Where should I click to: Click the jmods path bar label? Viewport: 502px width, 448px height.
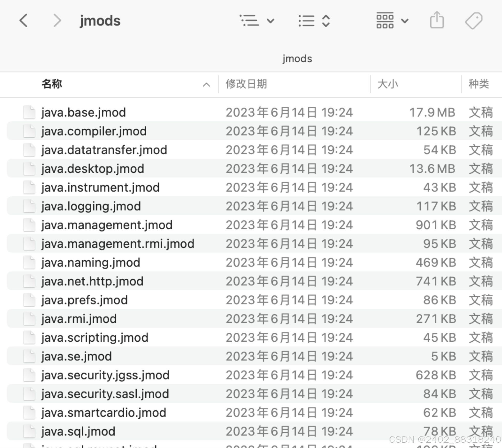[x=297, y=59]
